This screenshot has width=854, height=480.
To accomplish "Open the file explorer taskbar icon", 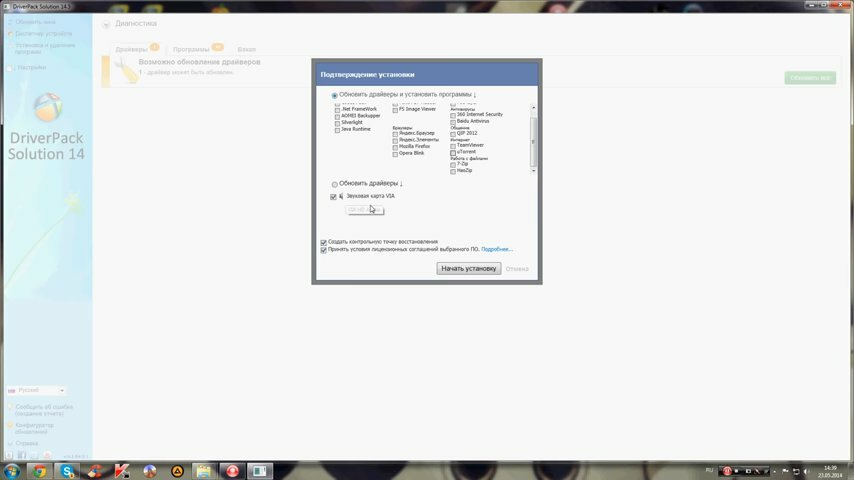I will coord(204,471).
